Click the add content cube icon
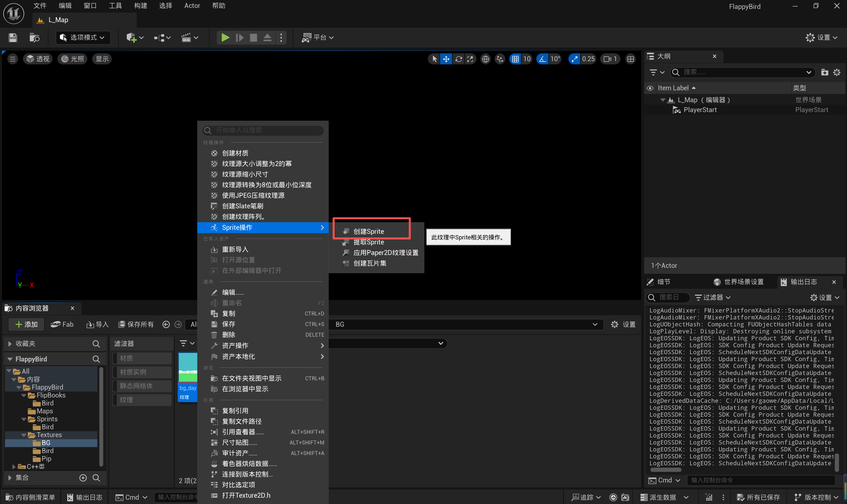The width and height of the screenshot is (847, 504). 131,37
